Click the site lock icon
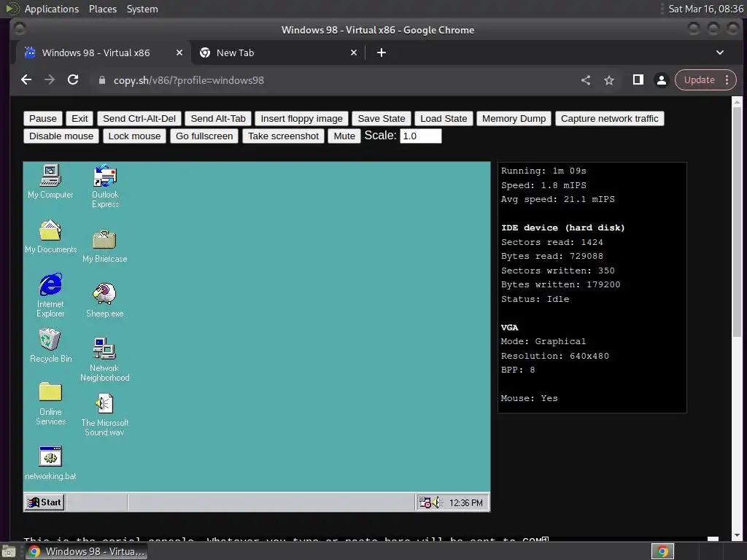Screen dimensions: 747x560 coord(101,80)
